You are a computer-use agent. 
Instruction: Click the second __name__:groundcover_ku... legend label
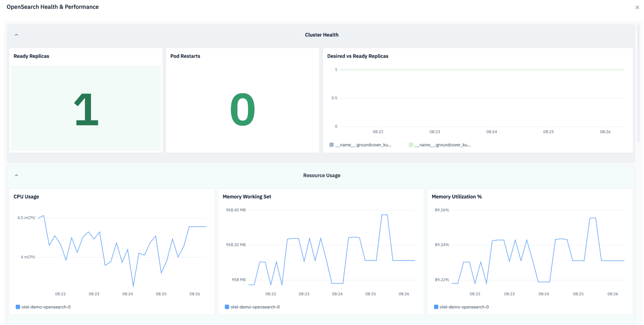click(442, 145)
